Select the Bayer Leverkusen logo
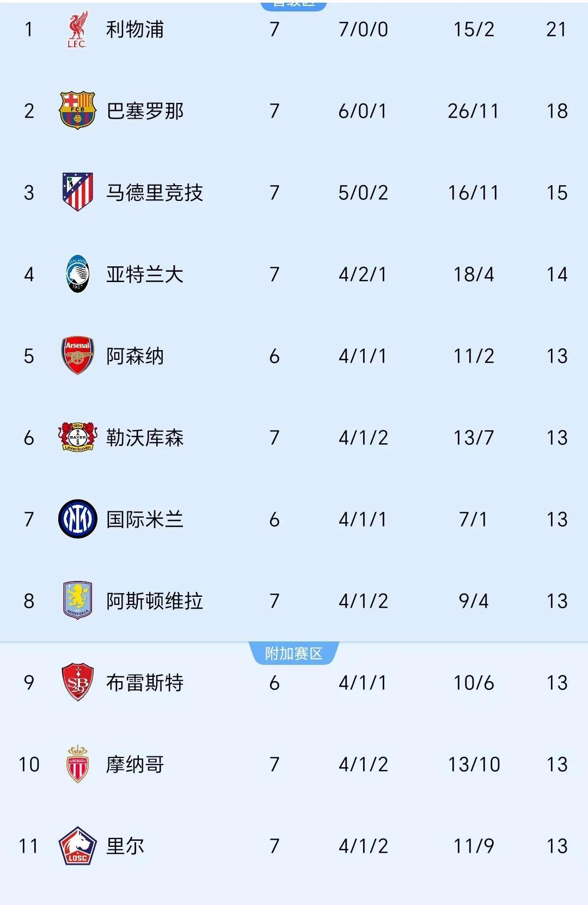The image size is (588, 905). pos(78,437)
